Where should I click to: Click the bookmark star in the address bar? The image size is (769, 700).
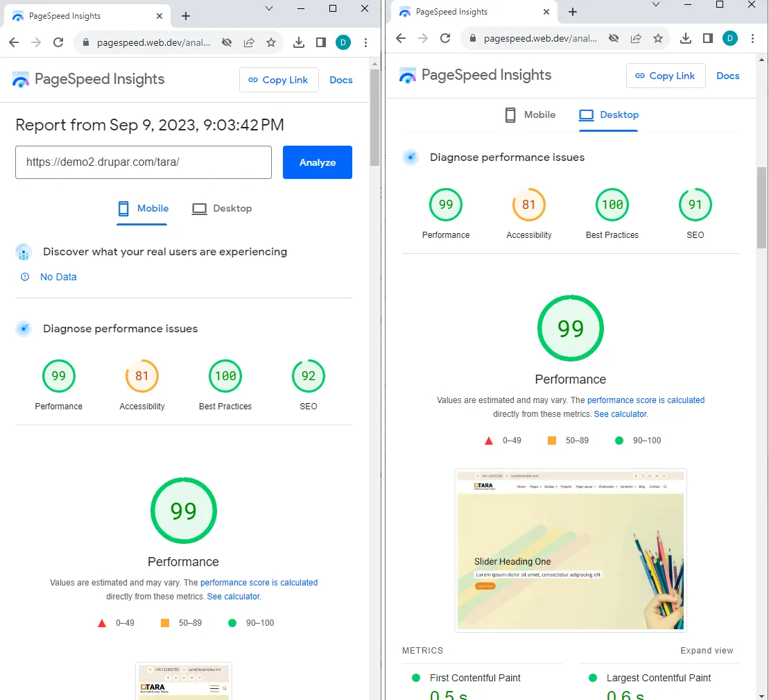[271, 42]
